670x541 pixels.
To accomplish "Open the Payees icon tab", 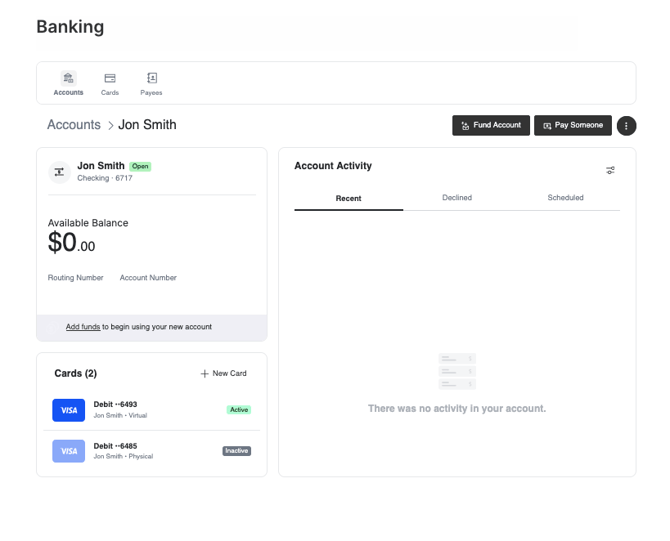I will [x=151, y=78].
